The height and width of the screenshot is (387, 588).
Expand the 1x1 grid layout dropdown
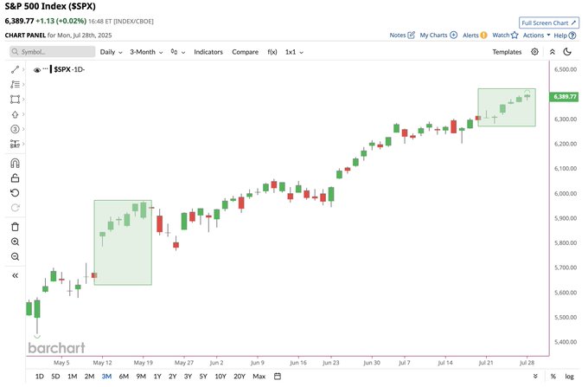[294, 52]
